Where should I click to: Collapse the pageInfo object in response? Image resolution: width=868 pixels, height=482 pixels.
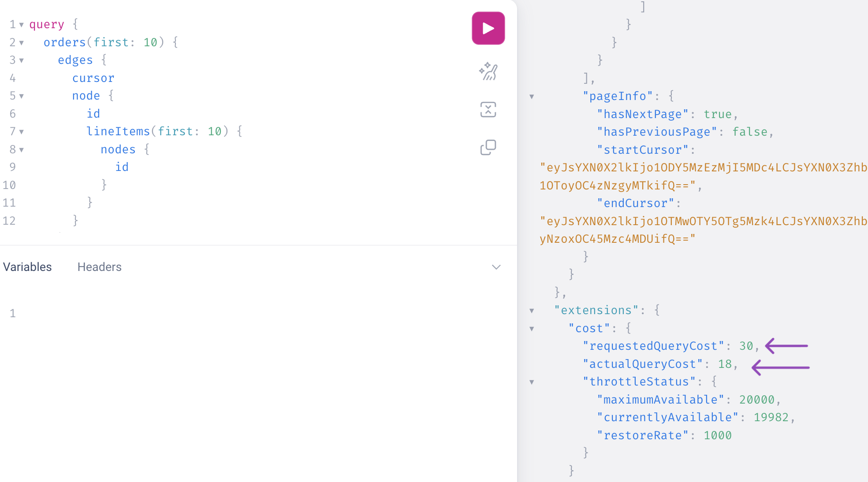click(x=532, y=96)
